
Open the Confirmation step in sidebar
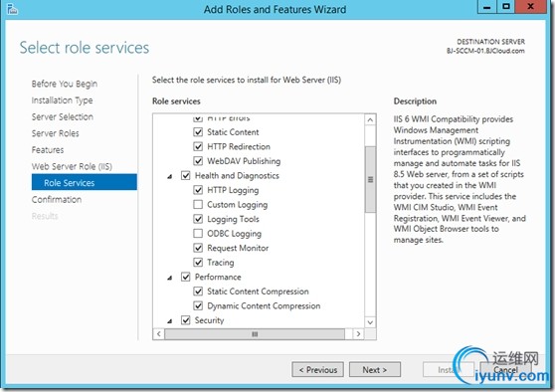[57, 200]
